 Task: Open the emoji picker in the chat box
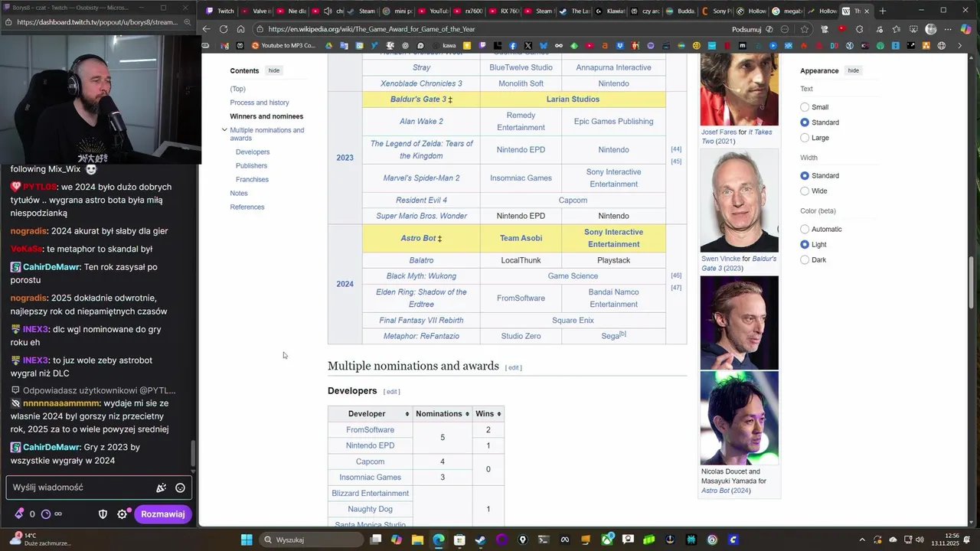click(x=180, y=487)
